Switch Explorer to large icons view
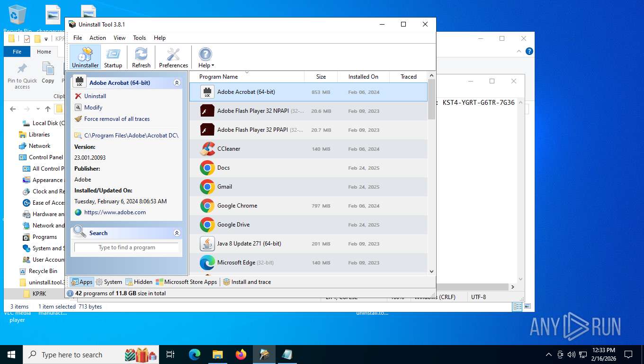Image resolution: width=644 pixels, height=364 pixels. [527, 307]
